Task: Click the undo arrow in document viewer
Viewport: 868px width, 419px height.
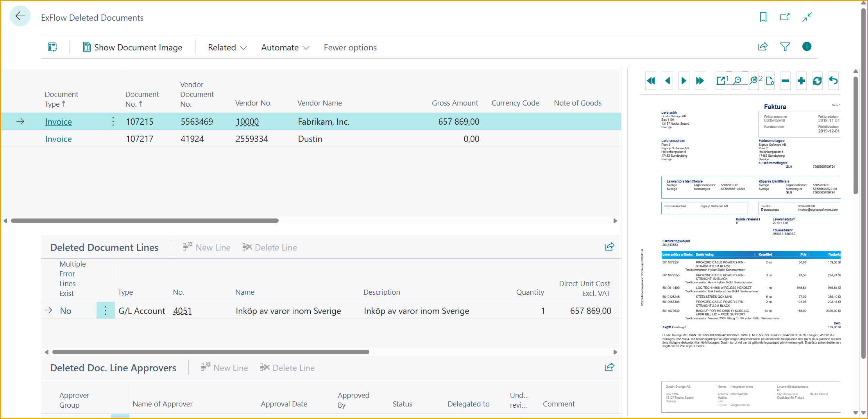Action: (833, 81)
